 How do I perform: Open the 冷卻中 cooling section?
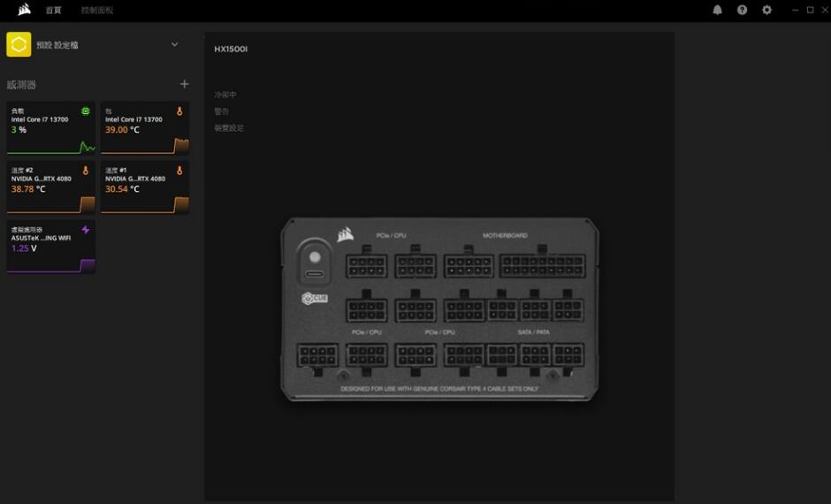pos(225,95)
